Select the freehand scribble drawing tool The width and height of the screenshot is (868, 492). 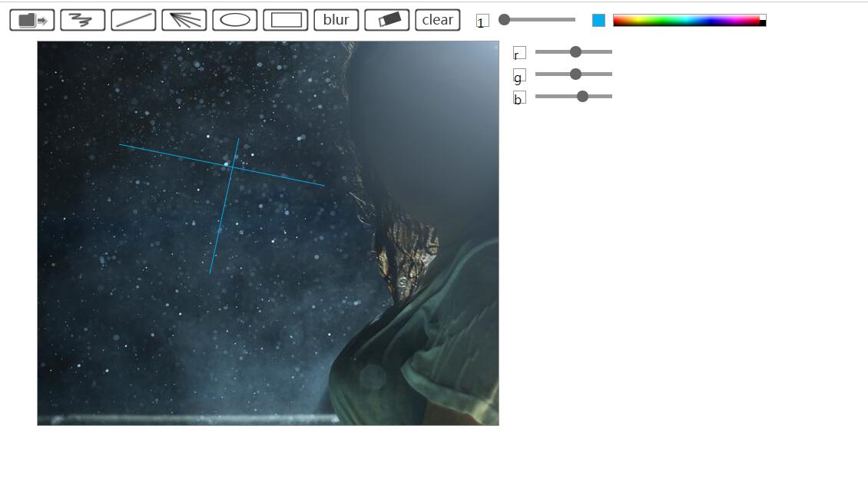pos(83,20)
